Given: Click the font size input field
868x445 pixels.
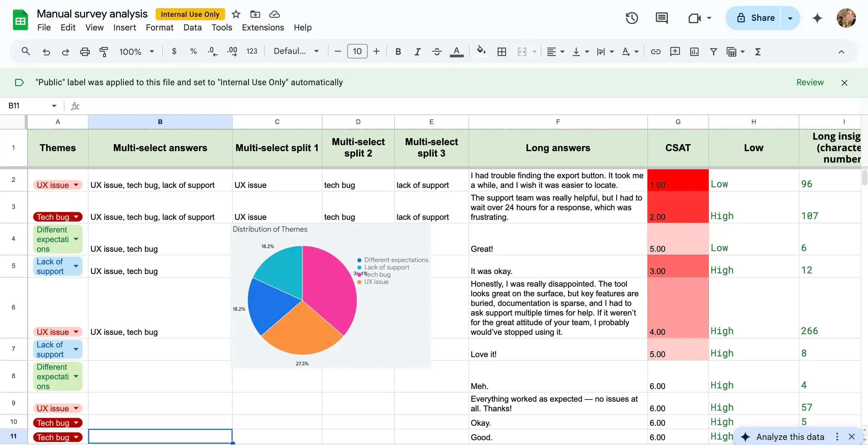Looking at the screenshot, I should [357, 51].
